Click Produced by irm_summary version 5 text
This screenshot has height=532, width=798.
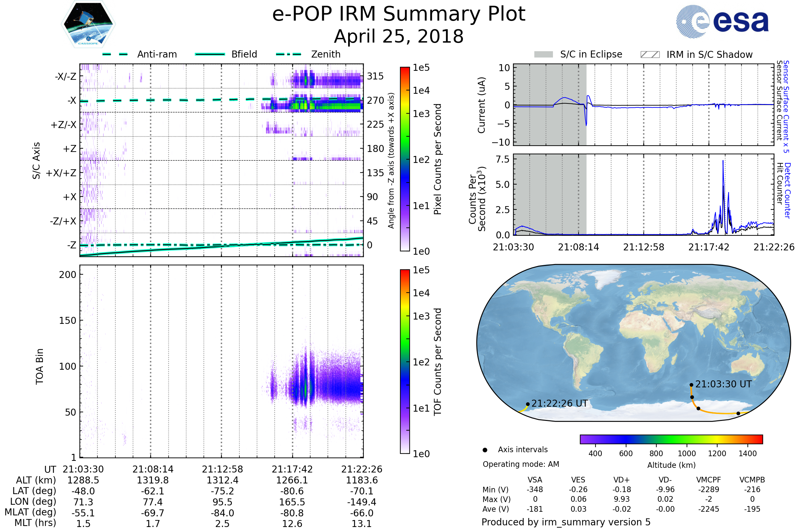[x=566, y=522]
